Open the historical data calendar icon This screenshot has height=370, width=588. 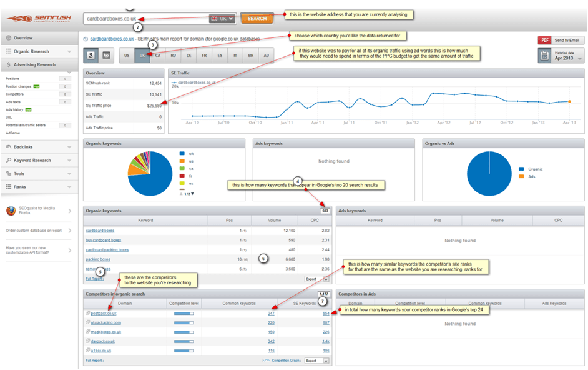pos(544,56)
